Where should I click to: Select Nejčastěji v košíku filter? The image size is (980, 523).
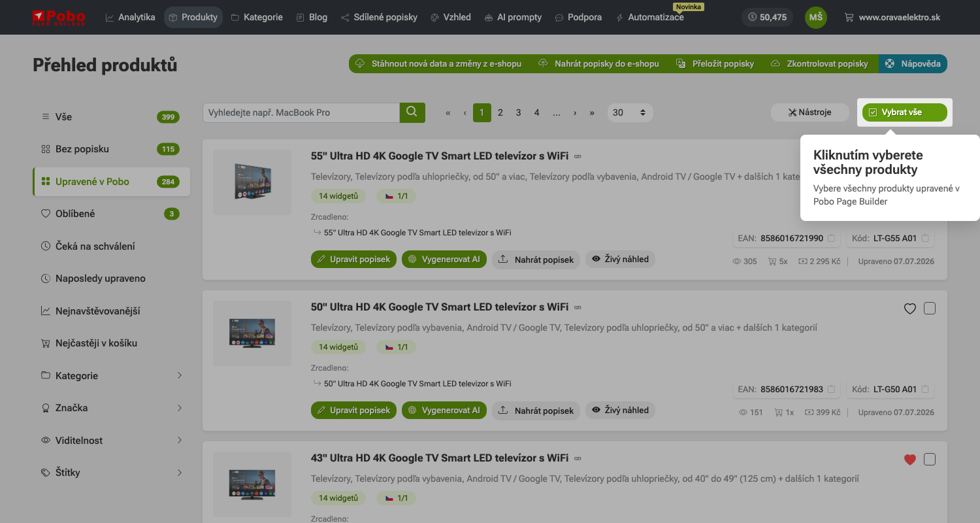[x=111, y=343]
